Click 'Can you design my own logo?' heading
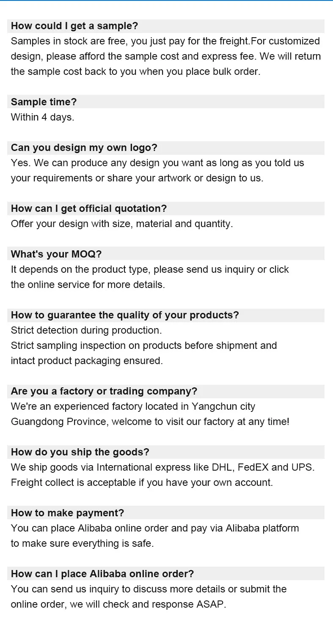Image resolution: width=333 pixels, height=644 pixels. point(84,148)
